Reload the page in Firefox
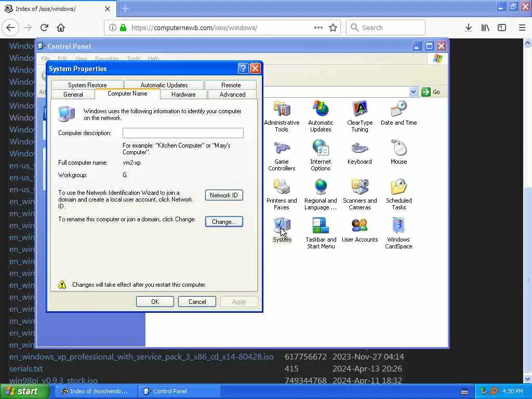Screen dimensions: 532x399 pos(44,28)
